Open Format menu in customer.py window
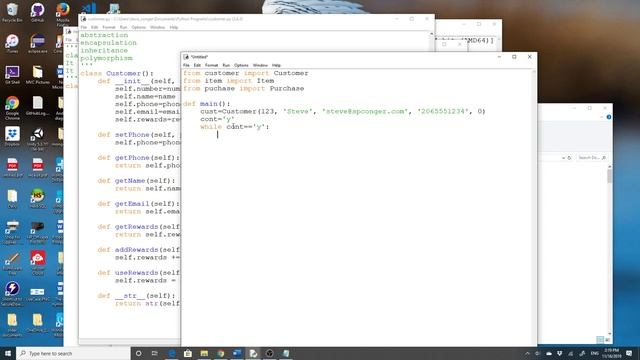The width and height of the screenshot is (640, 360). coord(109,27)
